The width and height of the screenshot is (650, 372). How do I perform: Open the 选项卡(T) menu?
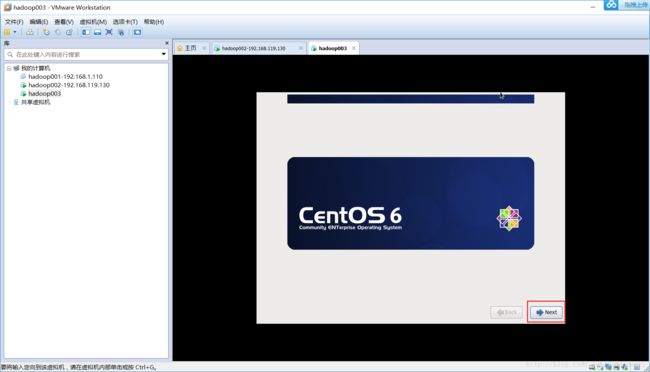(125, 22)
